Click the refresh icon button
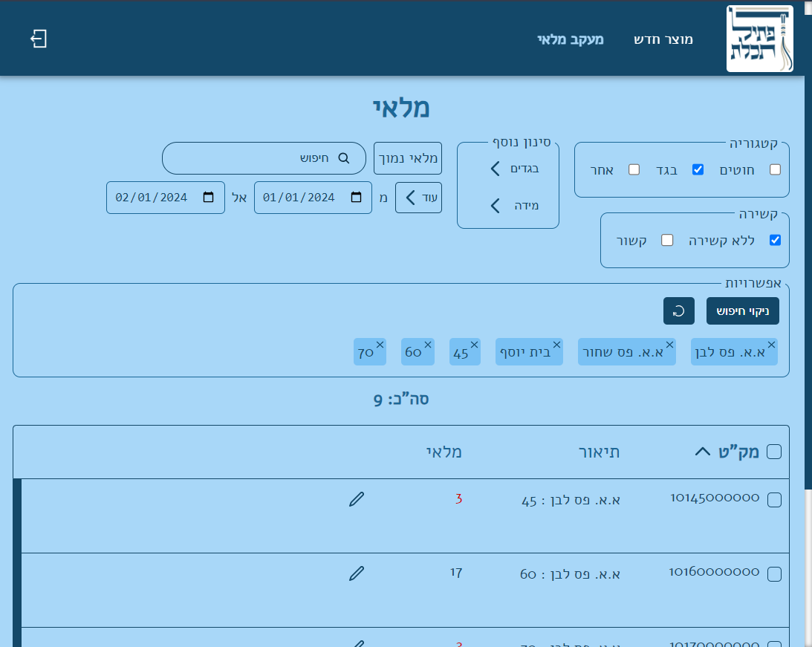 tap(678, 311)
